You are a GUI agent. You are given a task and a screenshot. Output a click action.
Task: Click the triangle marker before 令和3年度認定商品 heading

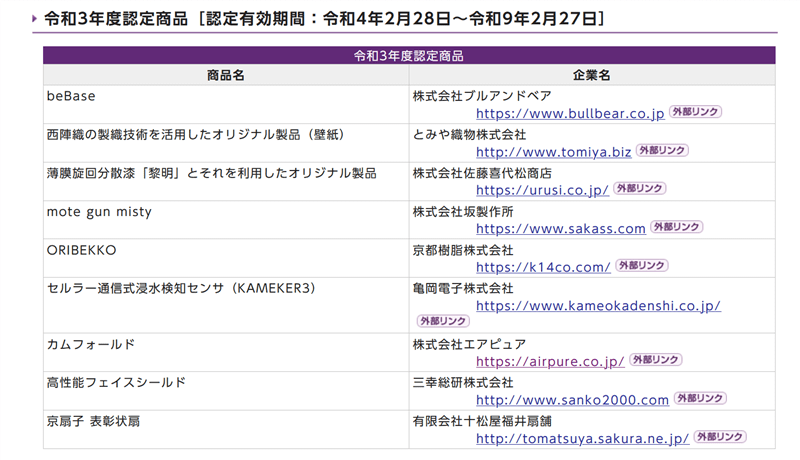pos(34,19)
